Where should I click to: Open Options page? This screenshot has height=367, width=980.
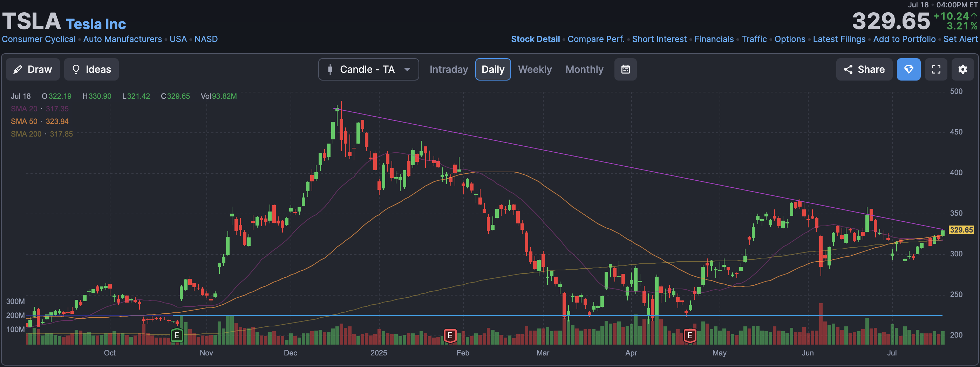pyautogui.click(x=790, y=39)
